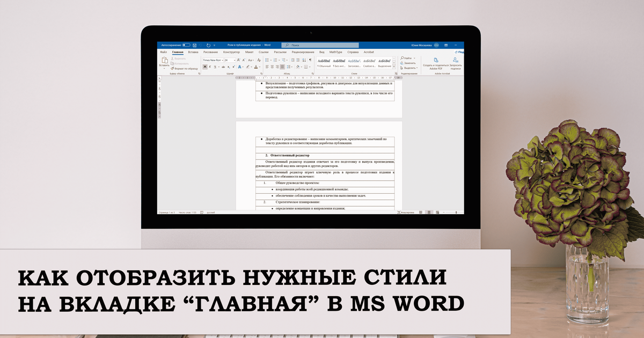Screen dimensions: 644x338
Task: Apply the Обычный style
Action: tap(324, 63)
